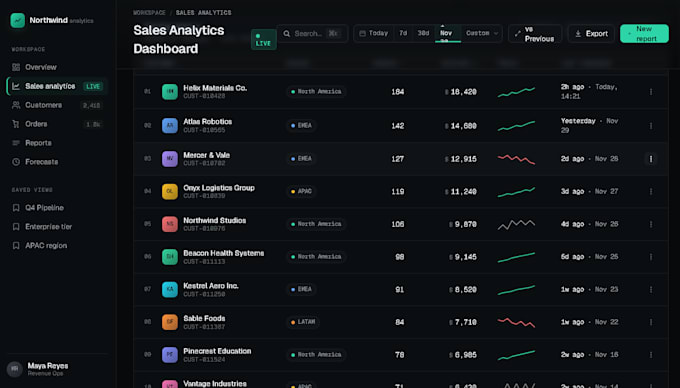The width and height of the screenshot is (680, 388).
Task: Click the revenue trend sparkline for Mercer & Vale
Action: click(x=516, y=159)
